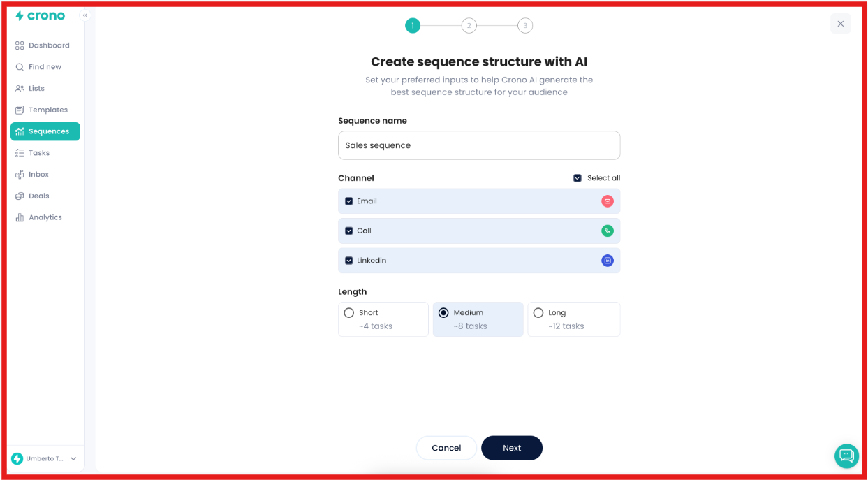This screenshot has height=480, width=868.
Task: Cancel the sequence creation
Action: pos(446,448)
